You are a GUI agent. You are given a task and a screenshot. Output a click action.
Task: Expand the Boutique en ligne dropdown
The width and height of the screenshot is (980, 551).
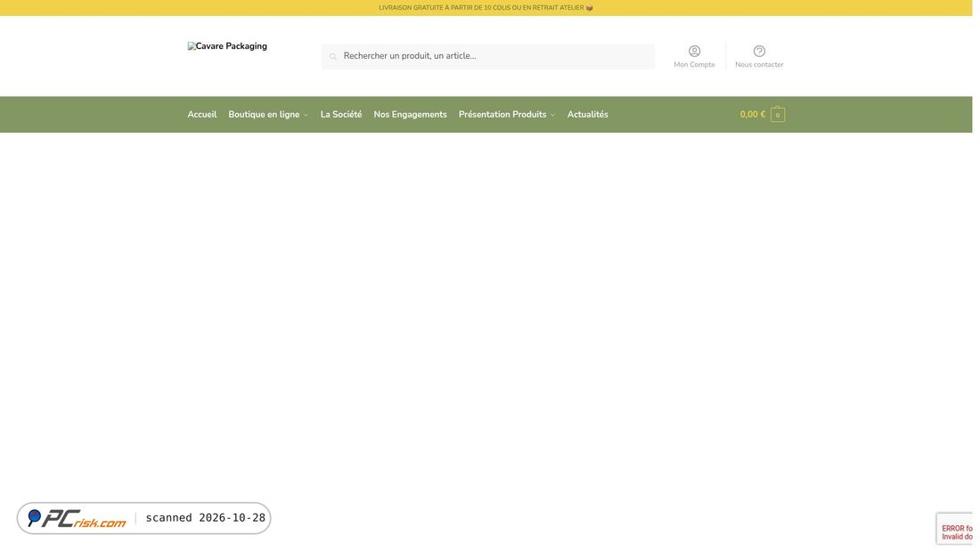[x=268, y=114]
